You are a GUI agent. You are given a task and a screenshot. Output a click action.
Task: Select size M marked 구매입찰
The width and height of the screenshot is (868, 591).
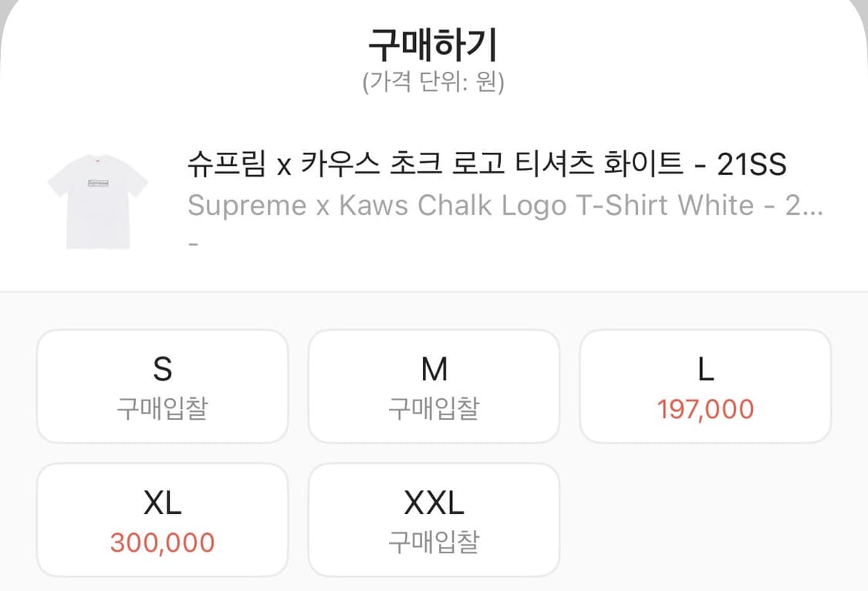pyautogui.click(x=434, y=386)
